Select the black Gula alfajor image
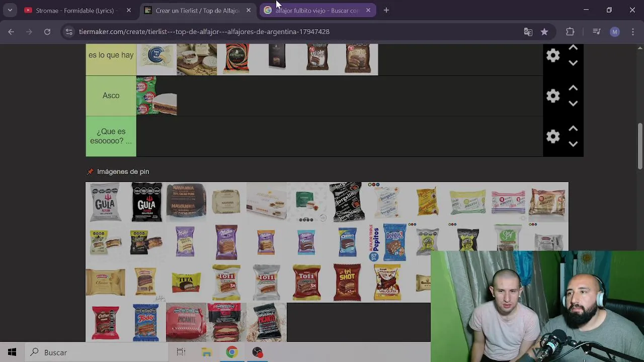 tap(146, 202)
